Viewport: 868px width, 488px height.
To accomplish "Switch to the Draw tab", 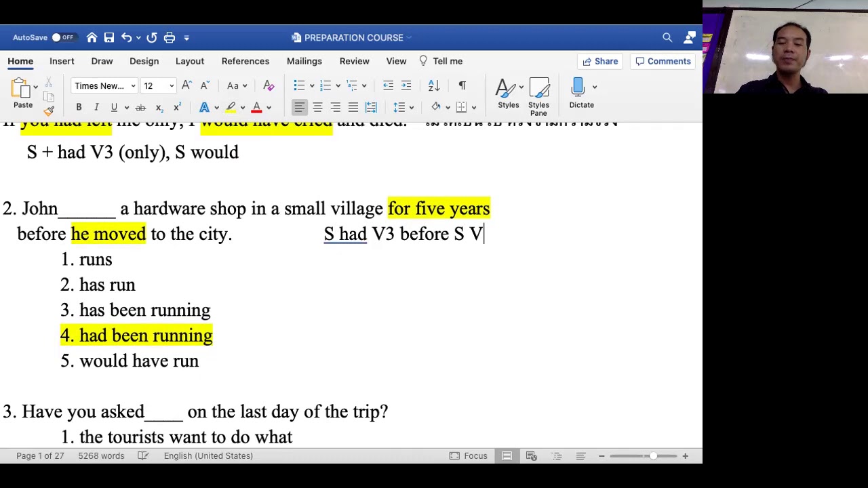I will coord(102,61).
